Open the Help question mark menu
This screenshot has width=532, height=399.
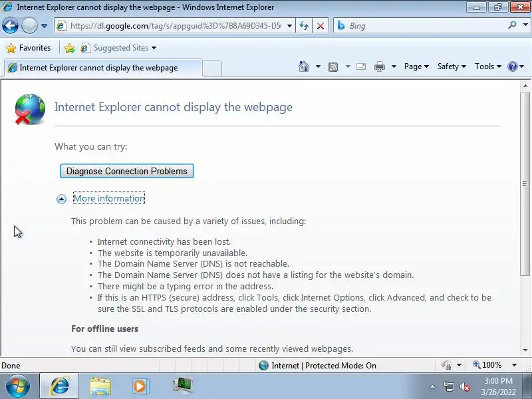[x=516, y=66]
